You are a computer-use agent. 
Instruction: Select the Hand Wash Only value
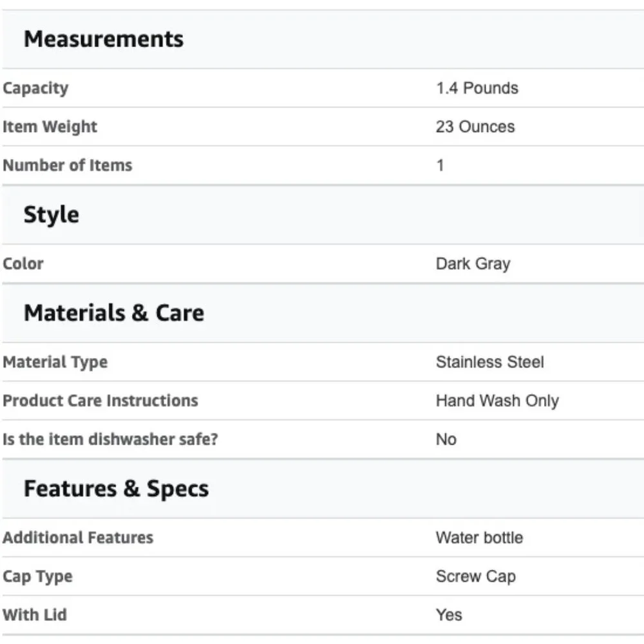point(497,401)
